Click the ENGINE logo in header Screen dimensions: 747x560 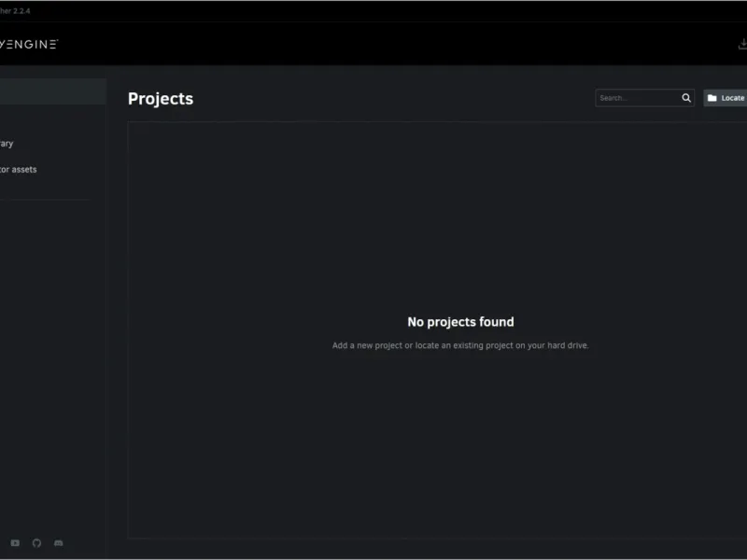(x=29, y=44)
